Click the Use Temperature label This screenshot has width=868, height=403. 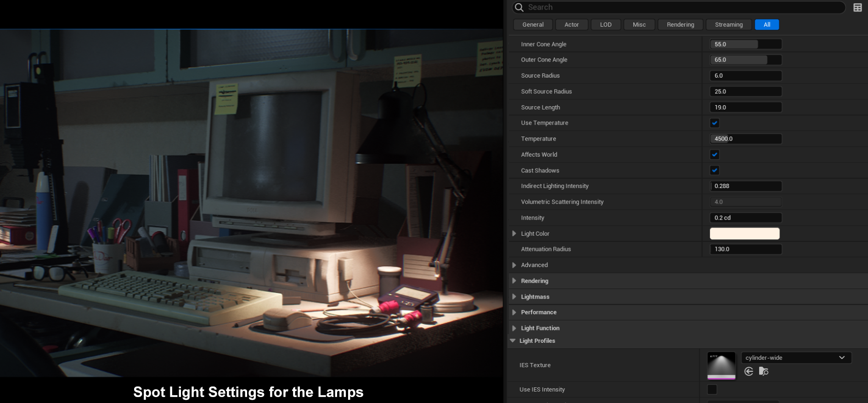click(x=544, y=123)
